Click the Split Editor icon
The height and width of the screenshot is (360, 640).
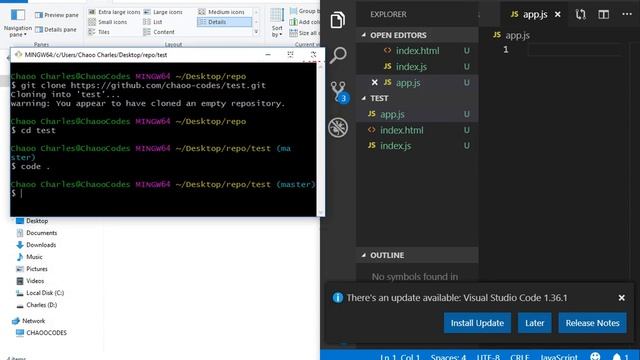(x=603, y=15)
